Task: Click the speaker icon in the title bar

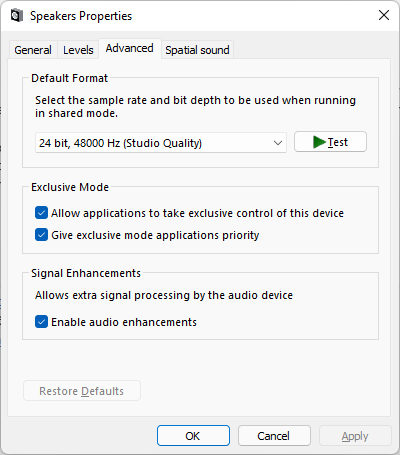Action: click(16, 15)
